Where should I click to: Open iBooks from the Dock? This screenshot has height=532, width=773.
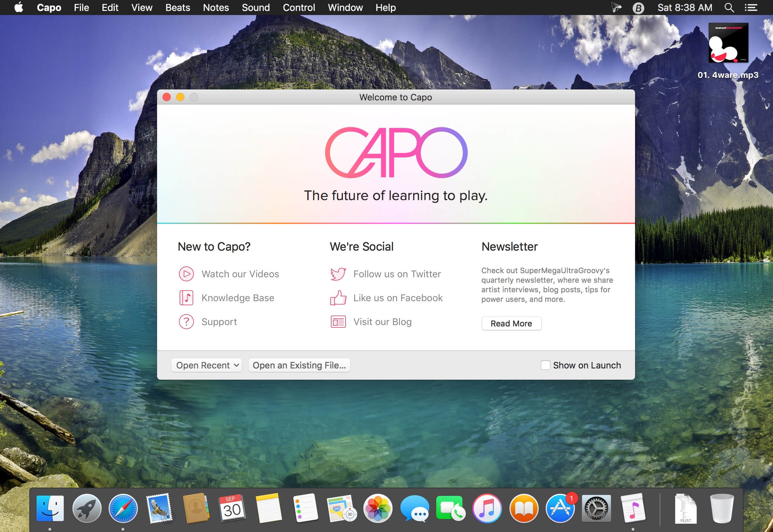click(x=524, y=508)
